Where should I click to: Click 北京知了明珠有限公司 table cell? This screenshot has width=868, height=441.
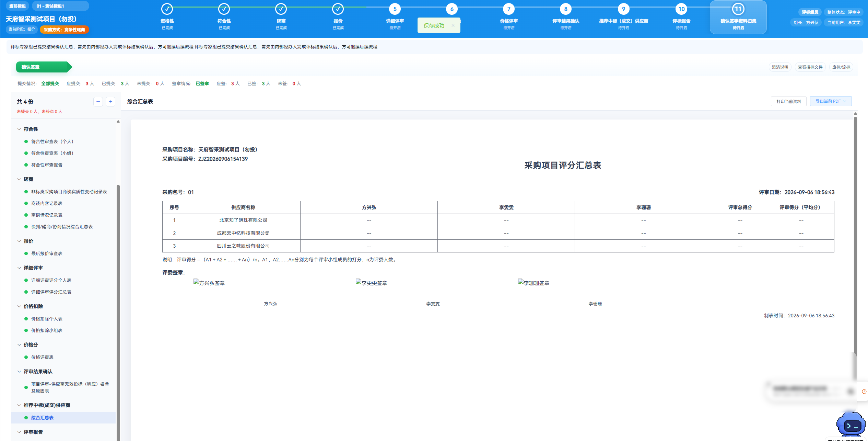pos(243,220)
